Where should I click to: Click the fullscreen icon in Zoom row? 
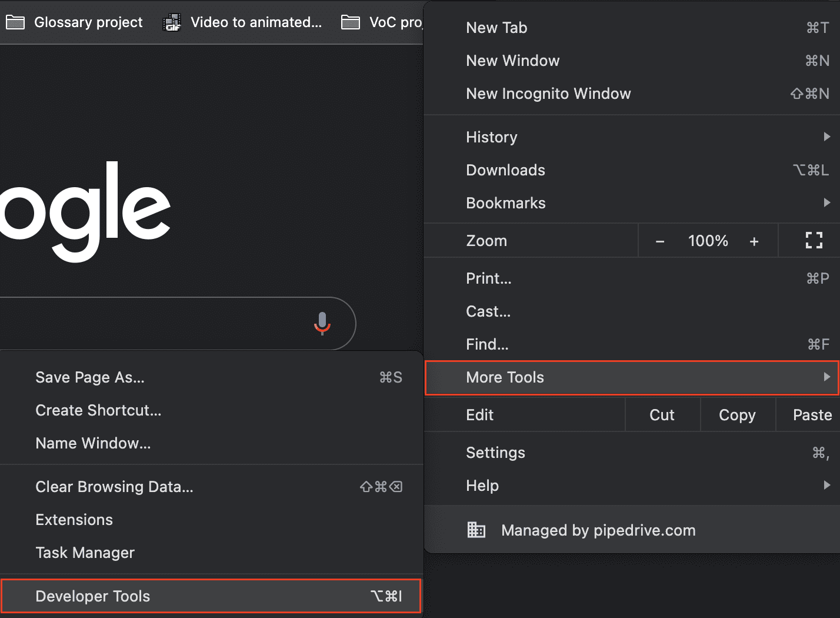pos(814,240)
